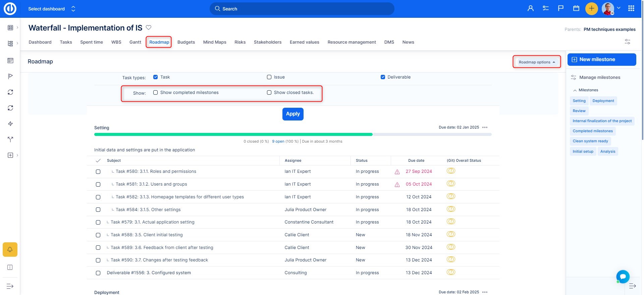Screen dimensions: 644x295
Task: Click the favorite heart icon beside project title
Action: [x=149, y=28]
